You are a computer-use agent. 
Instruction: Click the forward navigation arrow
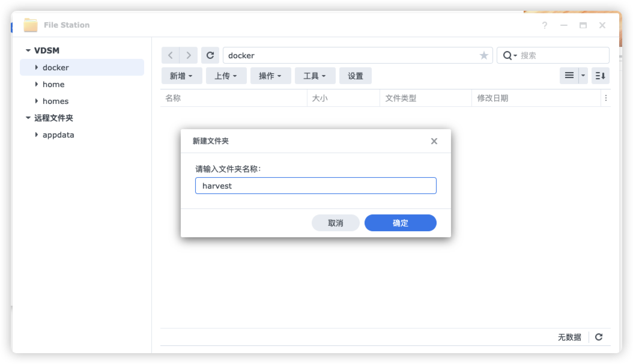pyautogui.click(x=189, y=55)
